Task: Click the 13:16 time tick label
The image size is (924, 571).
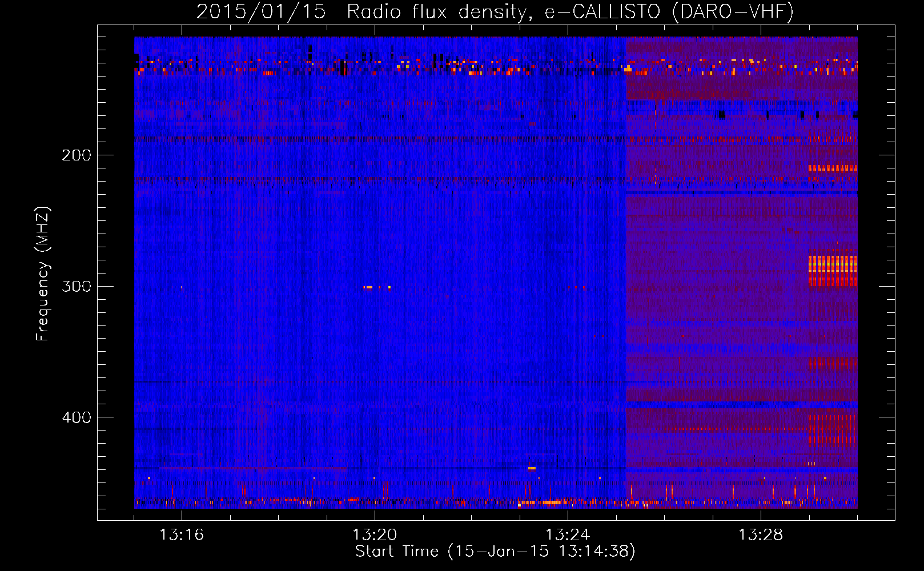Action: [x=182, y=535]
